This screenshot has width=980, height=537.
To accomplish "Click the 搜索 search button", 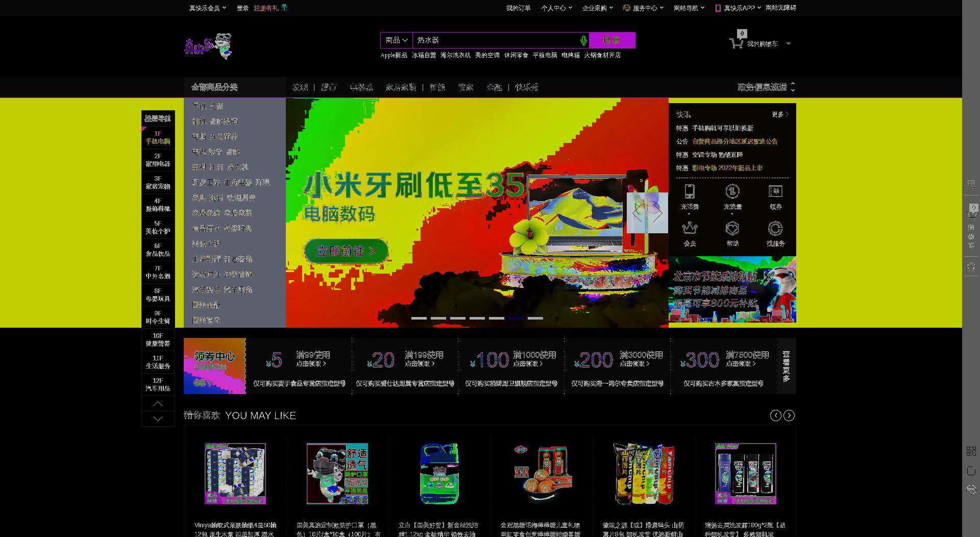I will click(612, 40).
